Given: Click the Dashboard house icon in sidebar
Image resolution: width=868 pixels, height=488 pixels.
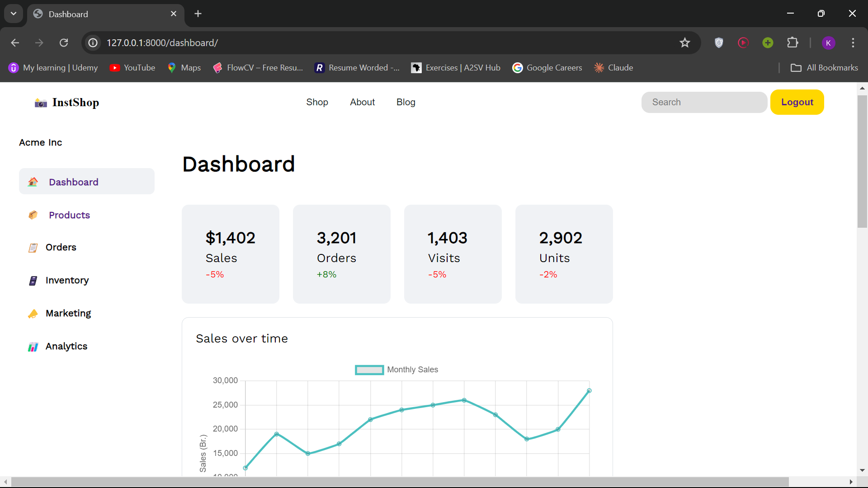Looking at the screenshot, I should (x=33, y=182).
